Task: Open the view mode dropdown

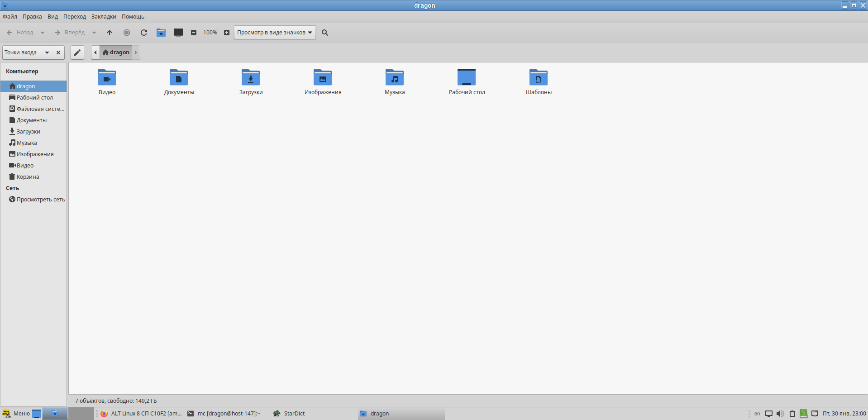Action: coord(274,33)
